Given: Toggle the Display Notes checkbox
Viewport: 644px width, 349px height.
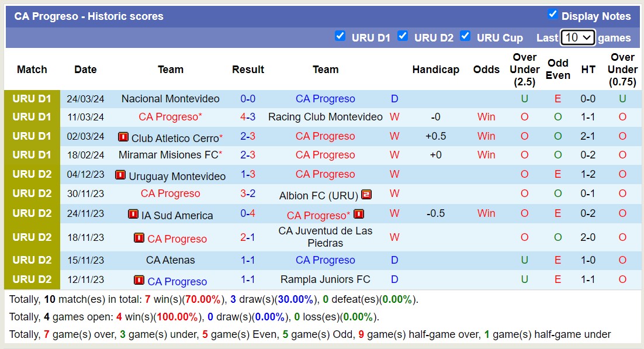Looking at the screenshot, I should (x=552, y=15).
